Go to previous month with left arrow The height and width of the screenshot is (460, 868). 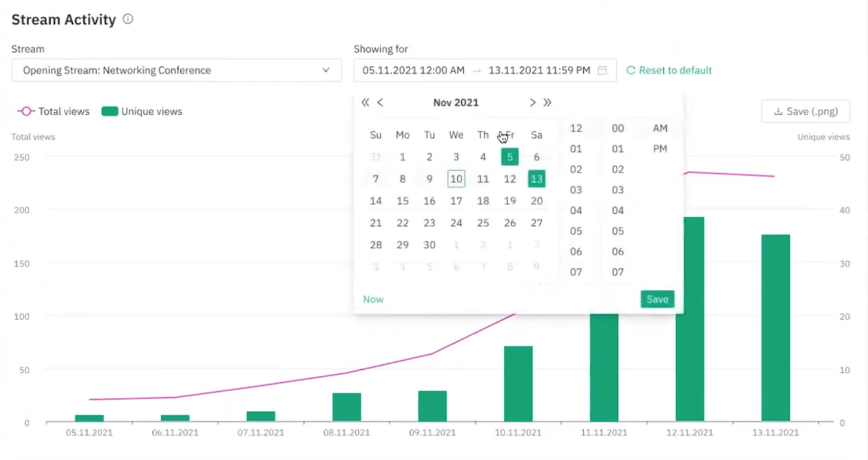click(x=380, y=103)
